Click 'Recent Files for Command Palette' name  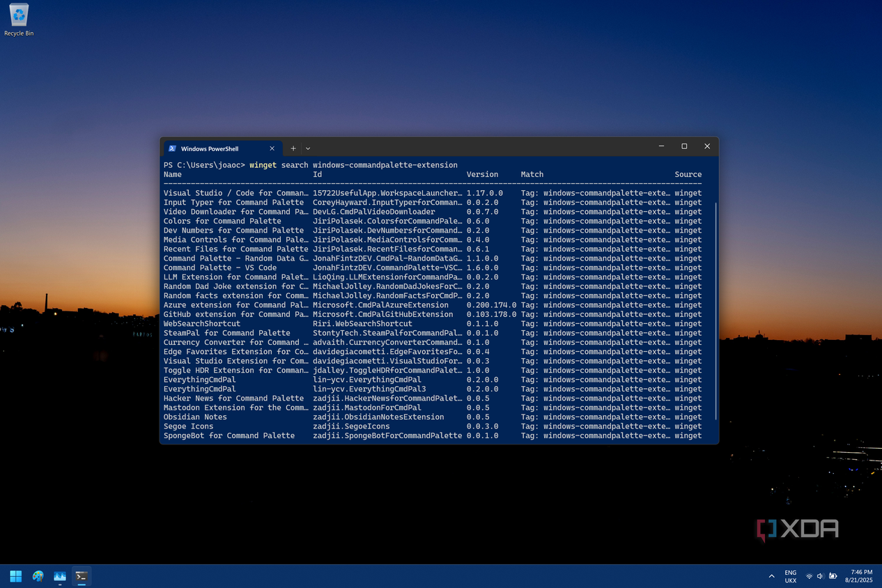coord(236,249)
